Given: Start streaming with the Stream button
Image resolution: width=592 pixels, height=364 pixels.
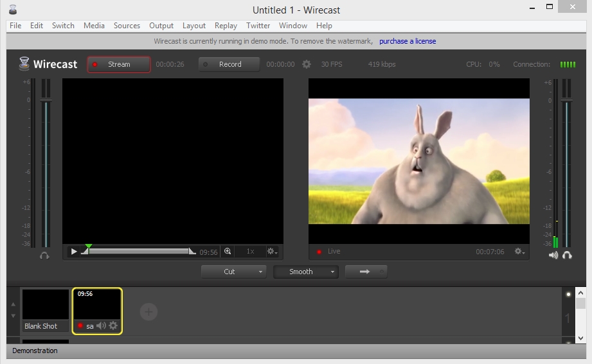Looking at the screenshot, I should coord(118,64).
